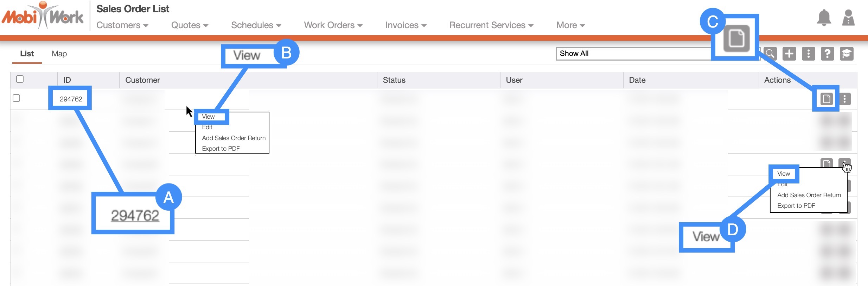868x286 pixels.
Task: Click the notification bell icon
Action: (824, 18)
